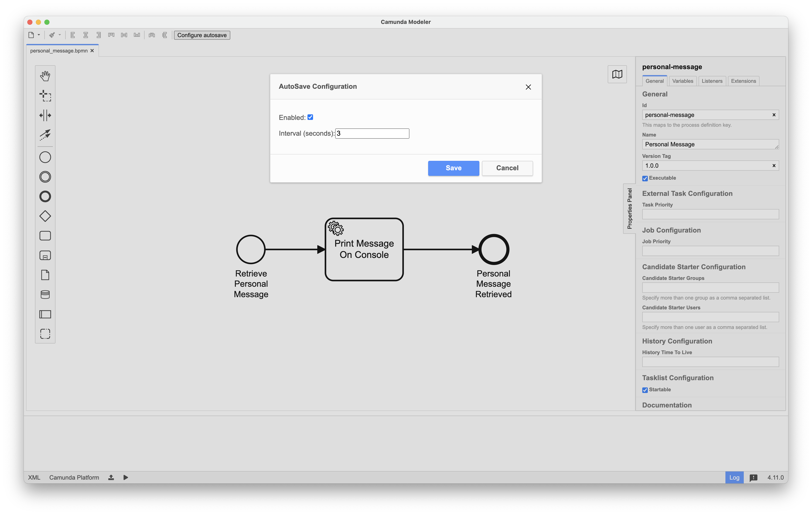Switch to Listeners properties tab
812x515 pixels.
(x=712, y=81)
